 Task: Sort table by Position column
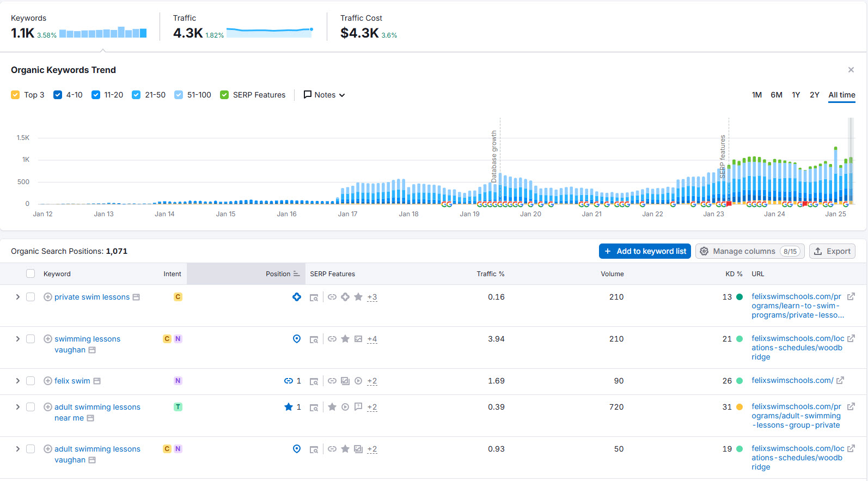pyautogui.click(x=283, y=274)
